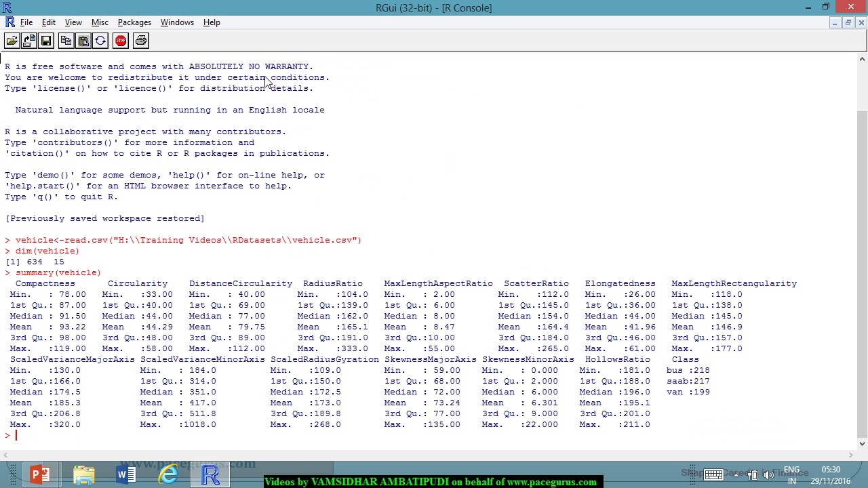Open the Misc menu
868x488 pixels.
pyautogui.click(x=100, y=22)
